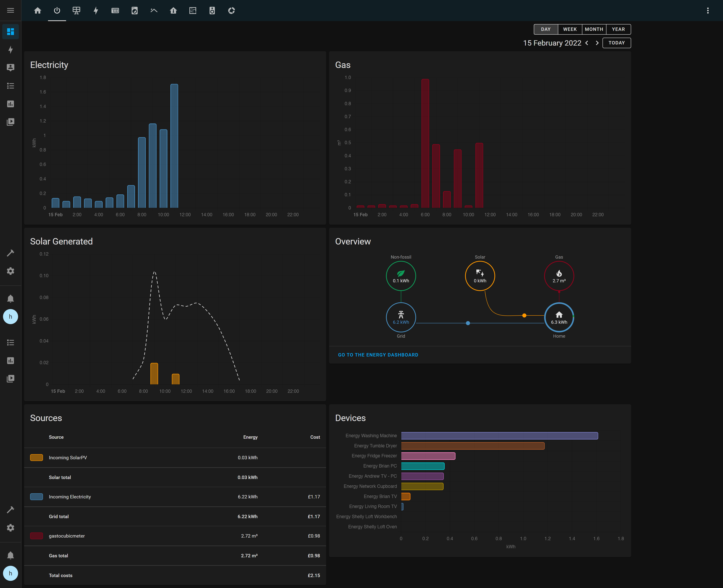The height and width of the screenshot is (588, 723).
Task: Open the roof chevron tab icon
Action: [154, 11]
